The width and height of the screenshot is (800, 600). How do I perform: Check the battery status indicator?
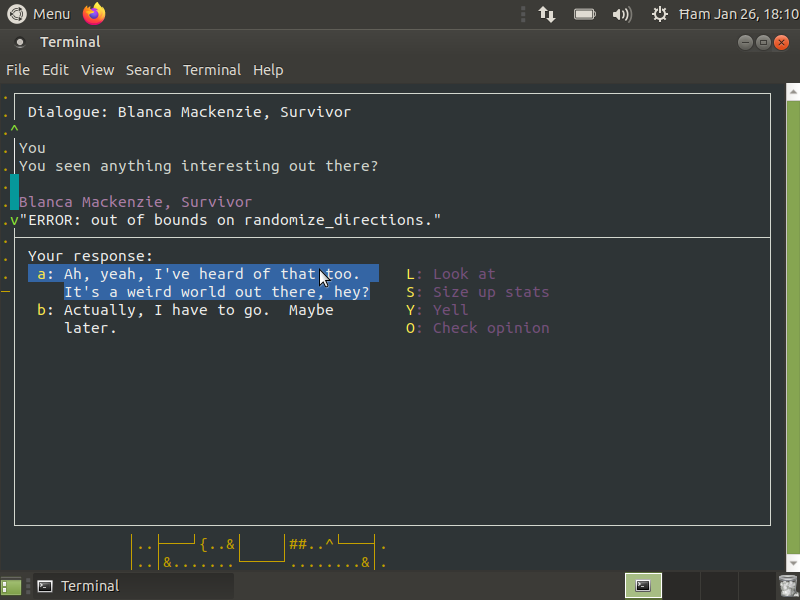pos(585,14)
